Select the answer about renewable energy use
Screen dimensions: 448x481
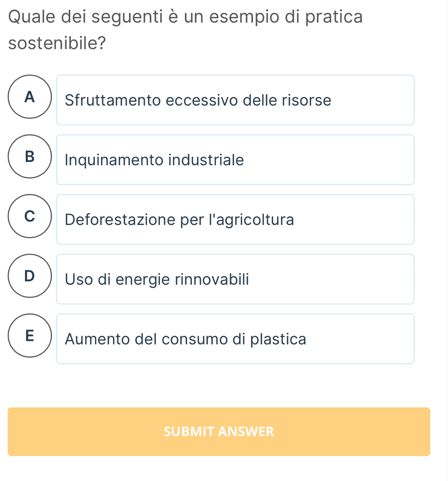[x=235, y=279]
